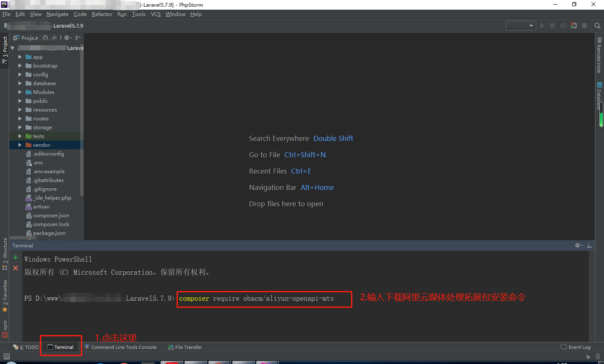
Task: Select the artisan file
Action: pos(41,207)
